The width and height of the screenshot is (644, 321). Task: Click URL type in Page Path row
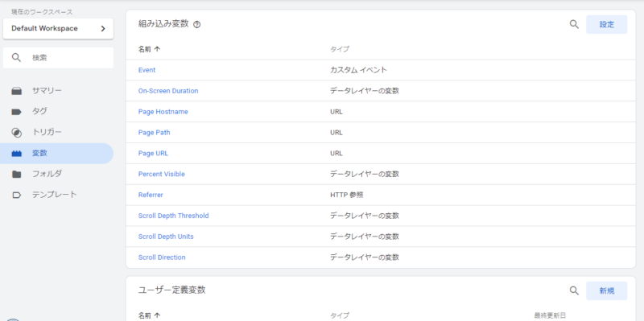pyautogui.click(x=336, y=133)
